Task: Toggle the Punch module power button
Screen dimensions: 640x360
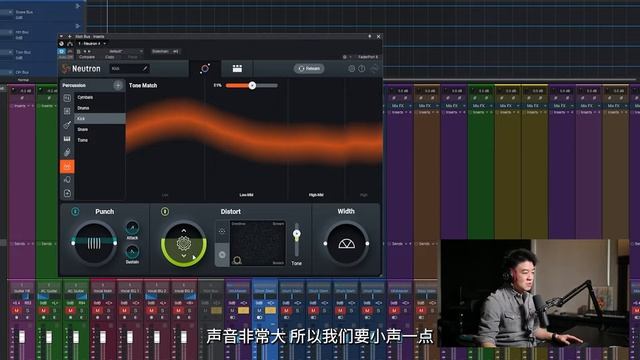Action: pos(75,211)
